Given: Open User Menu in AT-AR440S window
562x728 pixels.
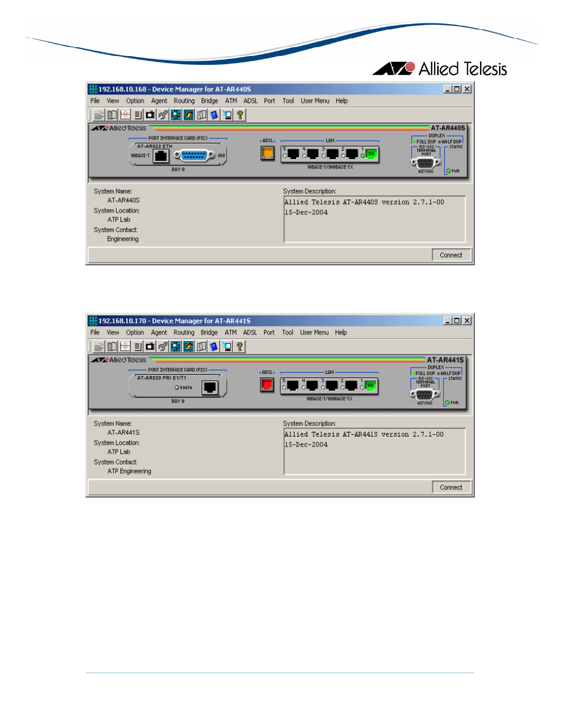Looking at the screenshot, I should pos(315,101).
